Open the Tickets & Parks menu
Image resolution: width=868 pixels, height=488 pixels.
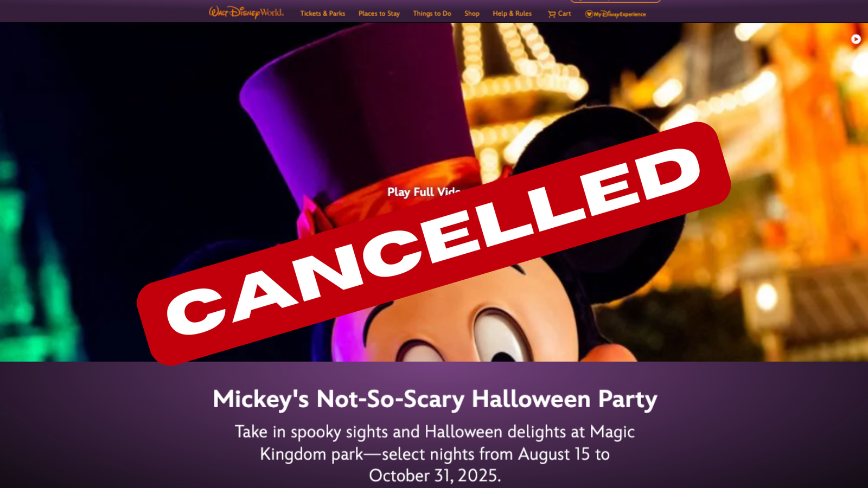coord(323,14)
